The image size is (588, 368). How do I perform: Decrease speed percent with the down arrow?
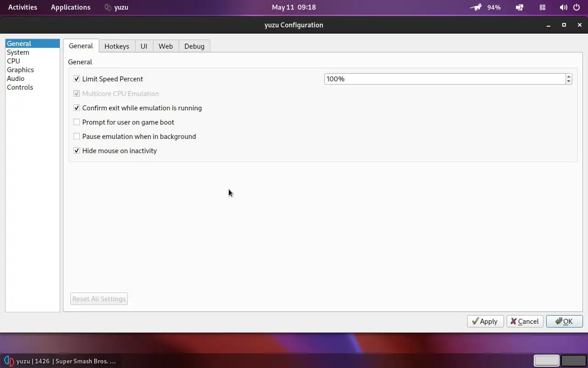569,82
